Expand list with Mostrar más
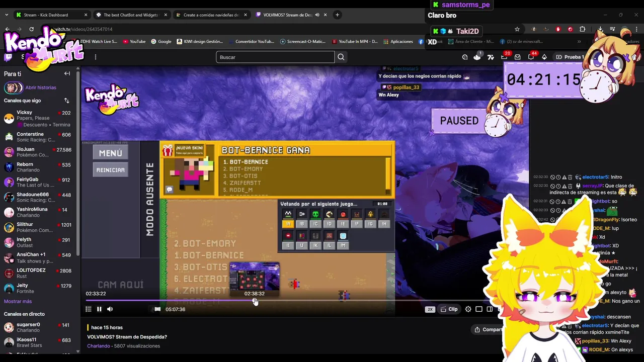This screenshot has height=362, width=644. [x=18, y=301]
